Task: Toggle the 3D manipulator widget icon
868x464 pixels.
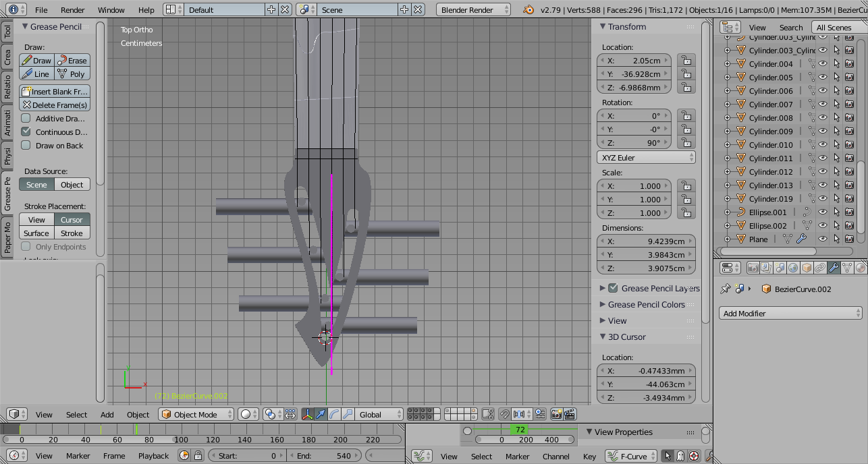Action: click(x=307, y=414)
